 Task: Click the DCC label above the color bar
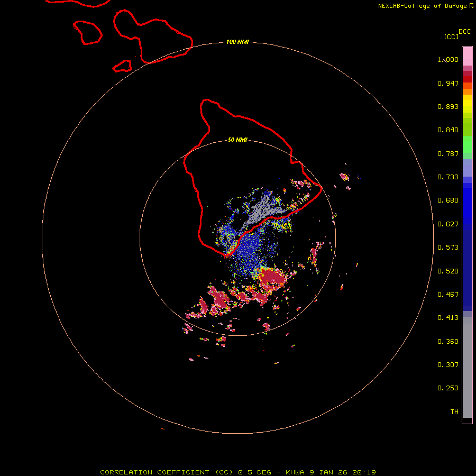tap(464, 32)
